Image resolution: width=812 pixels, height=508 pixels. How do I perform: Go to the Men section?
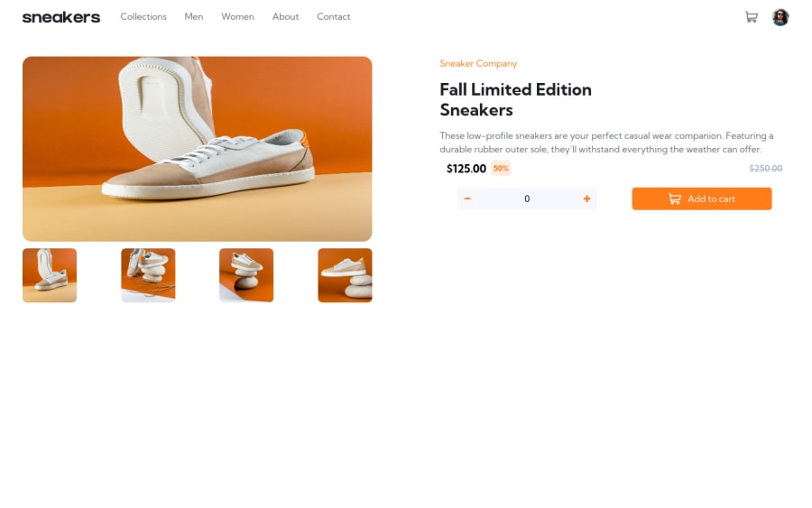pyautogui.click(x=194, y=16)
